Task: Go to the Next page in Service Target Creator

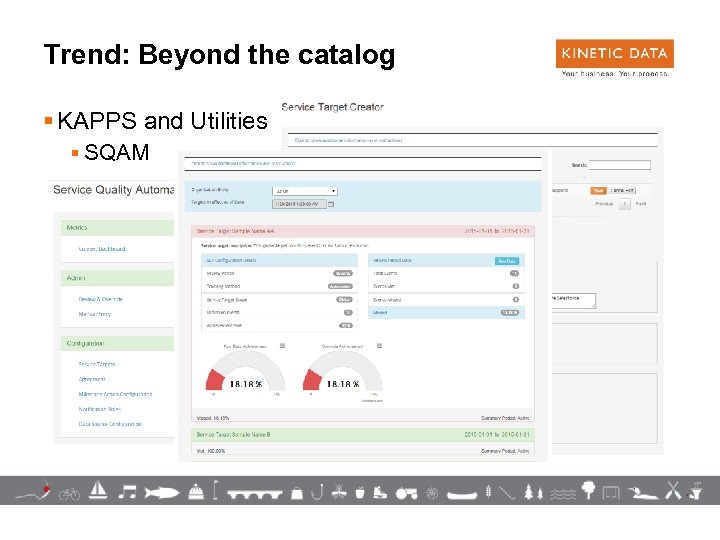Action: coord(641,204)
